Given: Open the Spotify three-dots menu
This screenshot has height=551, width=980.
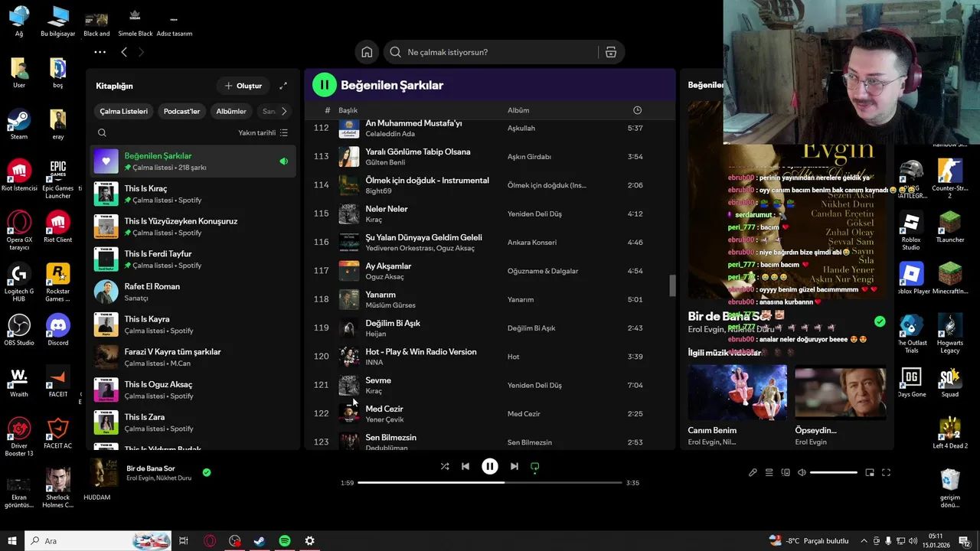Looking at the screenshot, I should [100, 52].
